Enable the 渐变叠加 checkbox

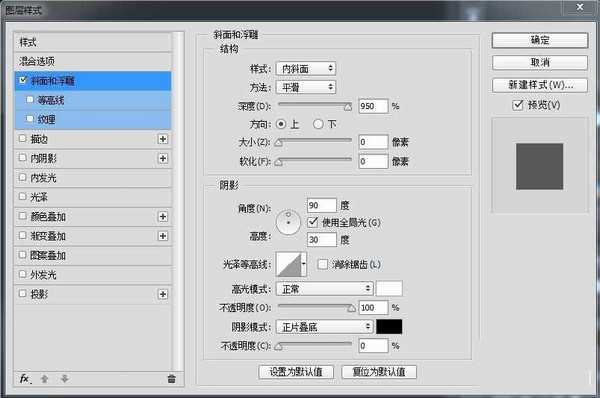tap(23, 235)
